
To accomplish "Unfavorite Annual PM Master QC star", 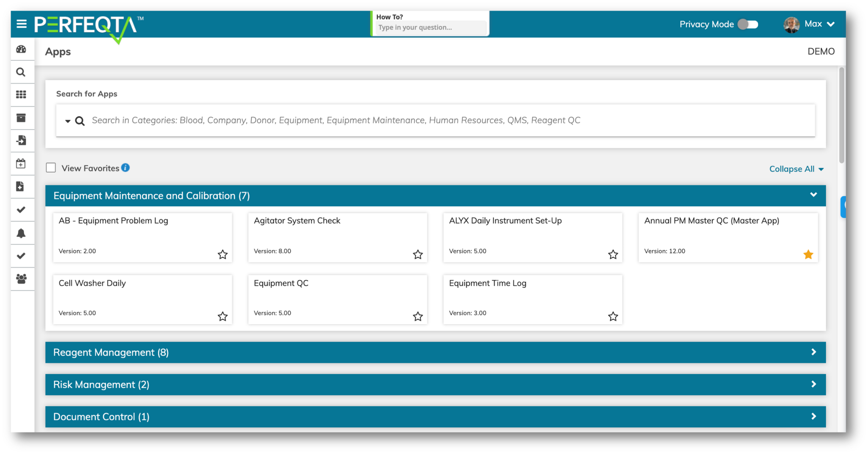I will click(808, 254).
